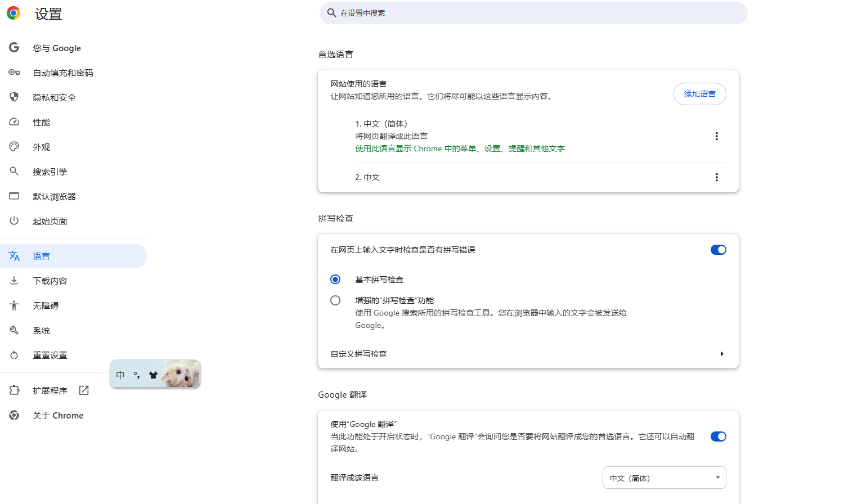The image size is (862, 504).
Task: Open three-dot menu for 2. 中文
Action: [x=716, y=177]
